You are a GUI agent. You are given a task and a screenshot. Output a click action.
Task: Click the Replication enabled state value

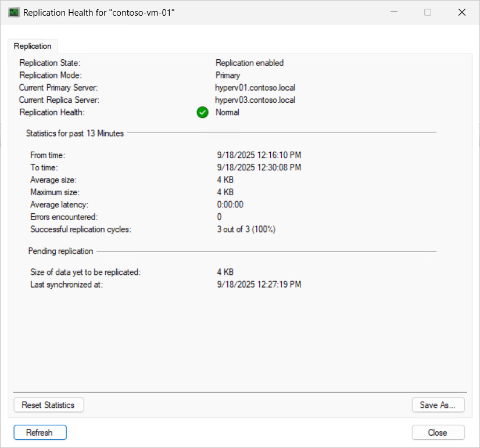[249, 63]
